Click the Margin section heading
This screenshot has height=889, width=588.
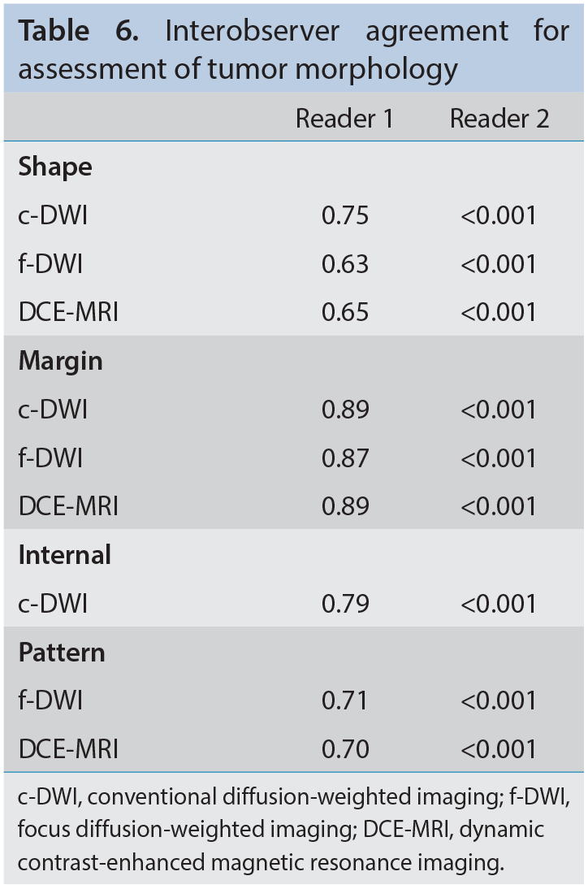61,361
